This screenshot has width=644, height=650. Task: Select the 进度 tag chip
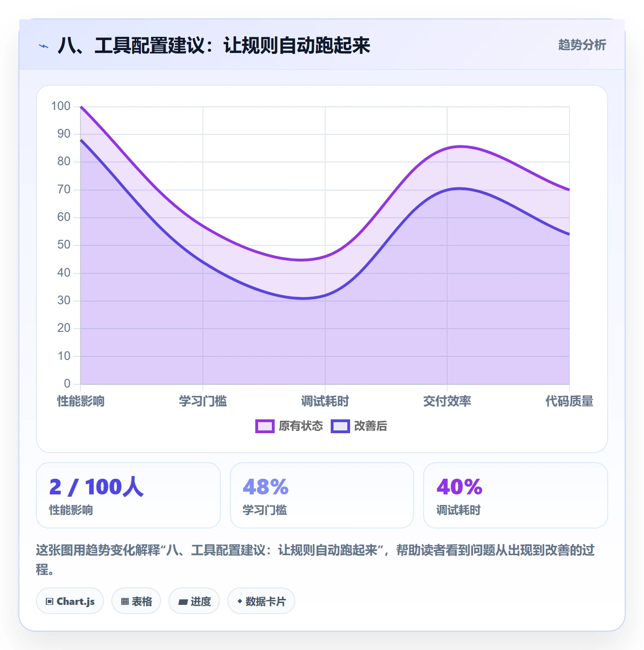(194, 601)
